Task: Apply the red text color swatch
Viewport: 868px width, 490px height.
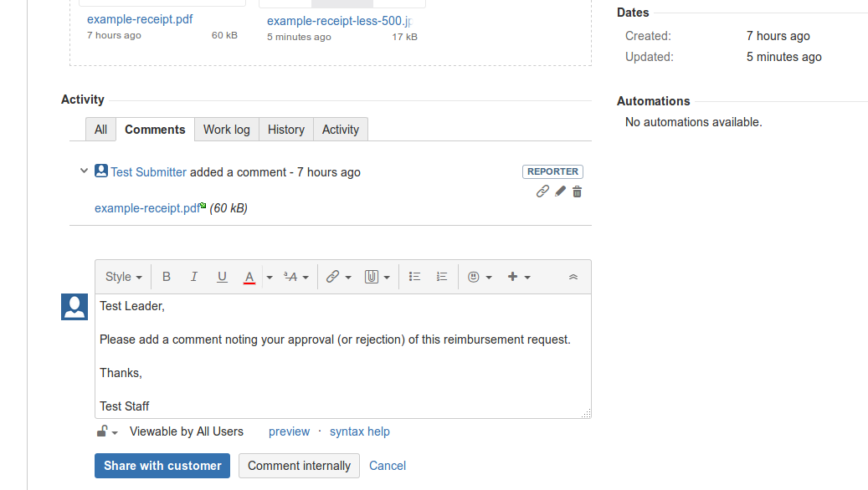Action: (x=249, y=277)
